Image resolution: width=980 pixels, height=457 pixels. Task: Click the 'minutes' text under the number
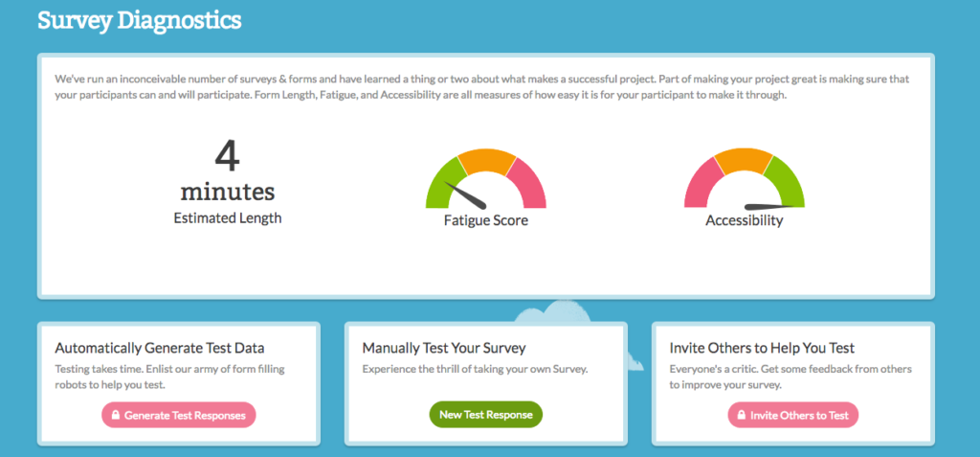pyautogui.click(x=228, y=192)
